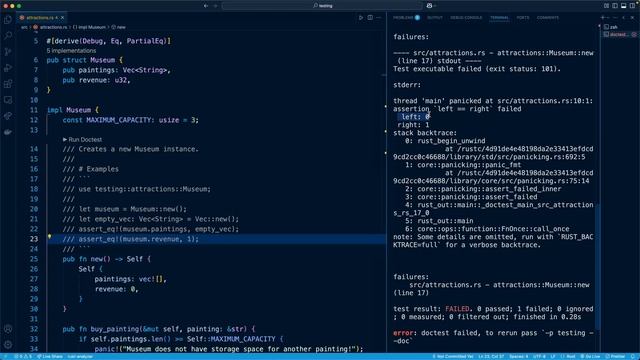Click the line and column indicator

tap(491, 356)
